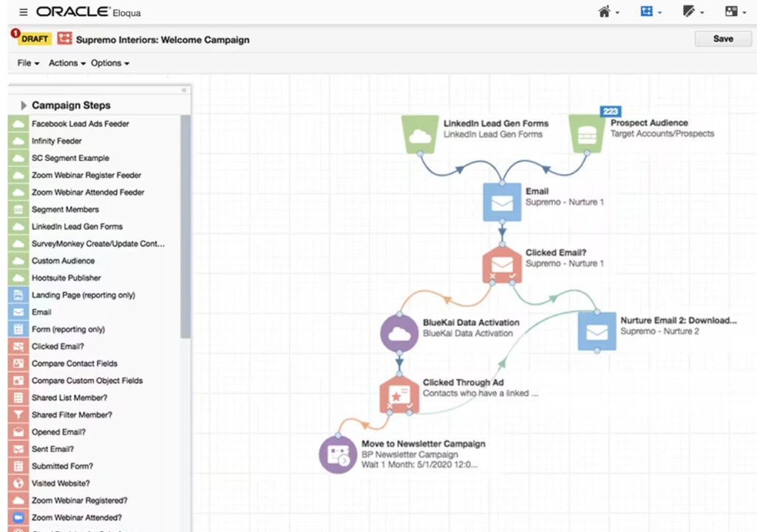Open the home icon dropdown
757x532 pixels.
608,12
